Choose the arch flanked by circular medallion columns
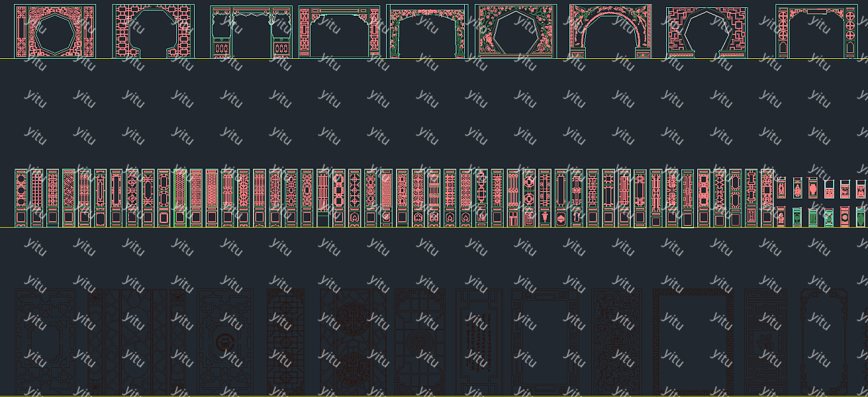868x397 pixels. coord(816,32)
